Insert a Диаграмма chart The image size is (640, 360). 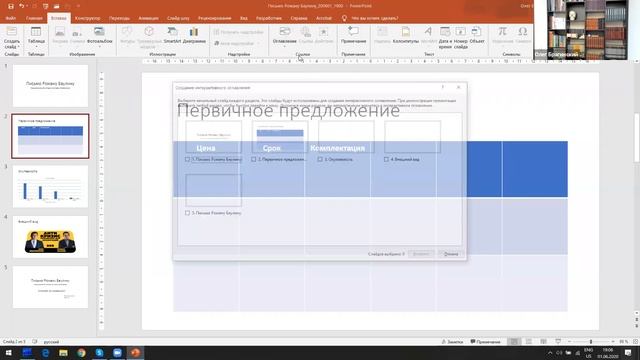tap(194, 36)
